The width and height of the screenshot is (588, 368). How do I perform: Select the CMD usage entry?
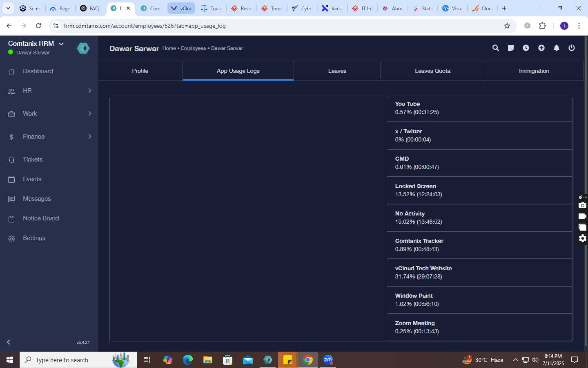point(479,163)
